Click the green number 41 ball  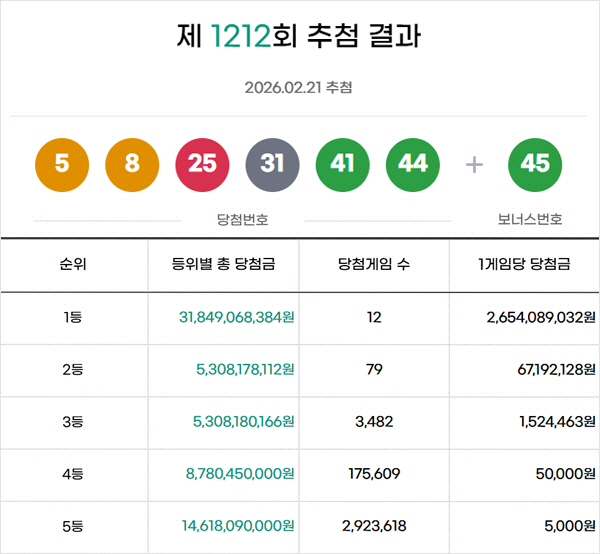point(342,163)
